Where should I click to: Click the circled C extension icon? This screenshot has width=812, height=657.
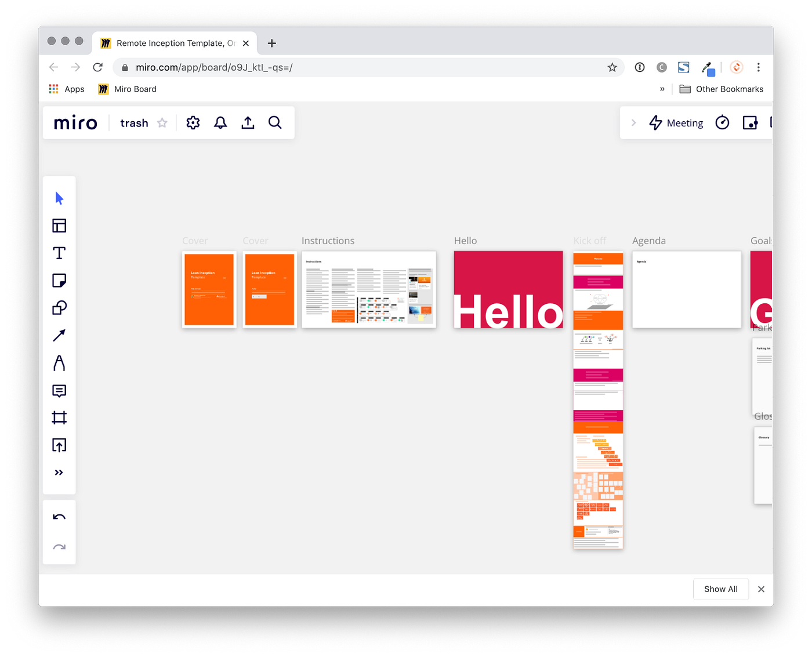pos(662,67)
